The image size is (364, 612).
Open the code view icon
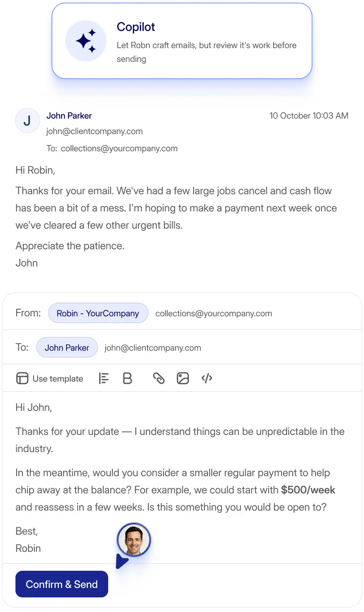[207, 378]
